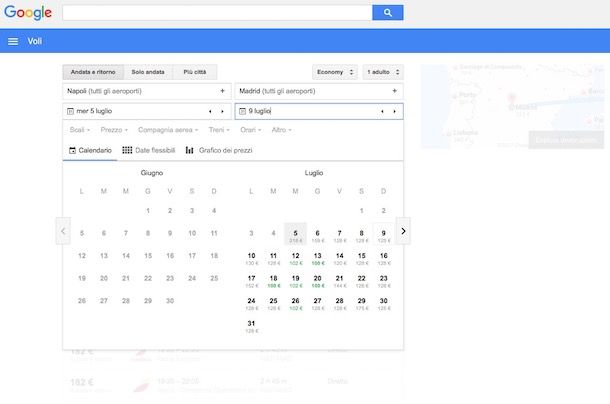The image size is (610, 404).
Task: Expand the Altro filter
Action: 282,130
